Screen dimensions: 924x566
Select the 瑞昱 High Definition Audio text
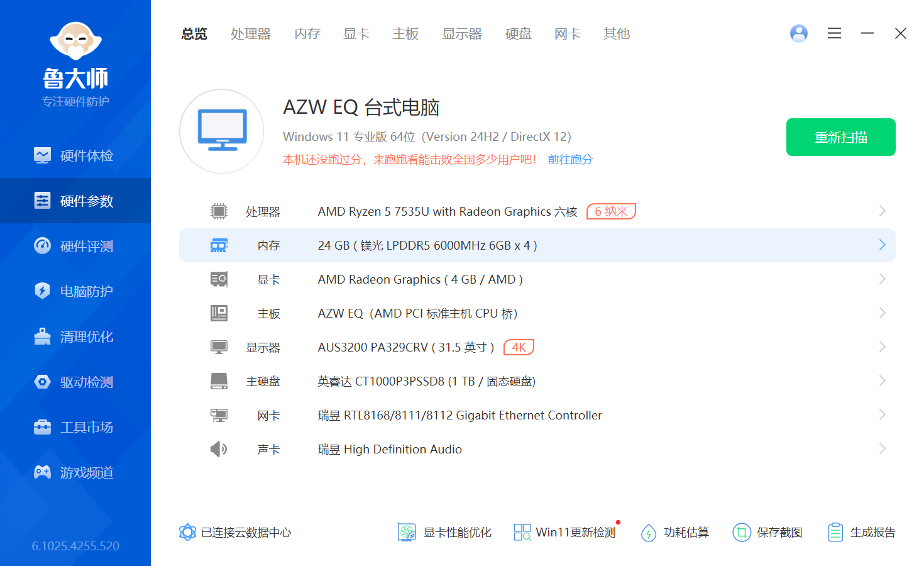tap(390, 450)
